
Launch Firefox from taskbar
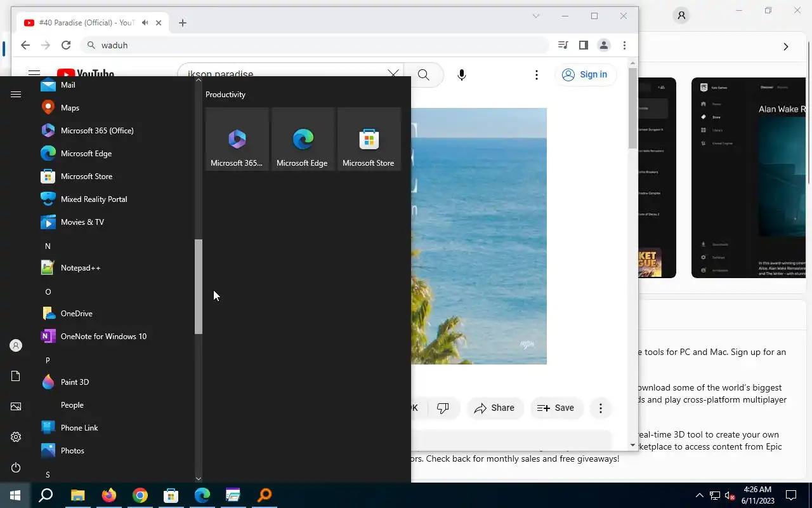pos(109,495)
